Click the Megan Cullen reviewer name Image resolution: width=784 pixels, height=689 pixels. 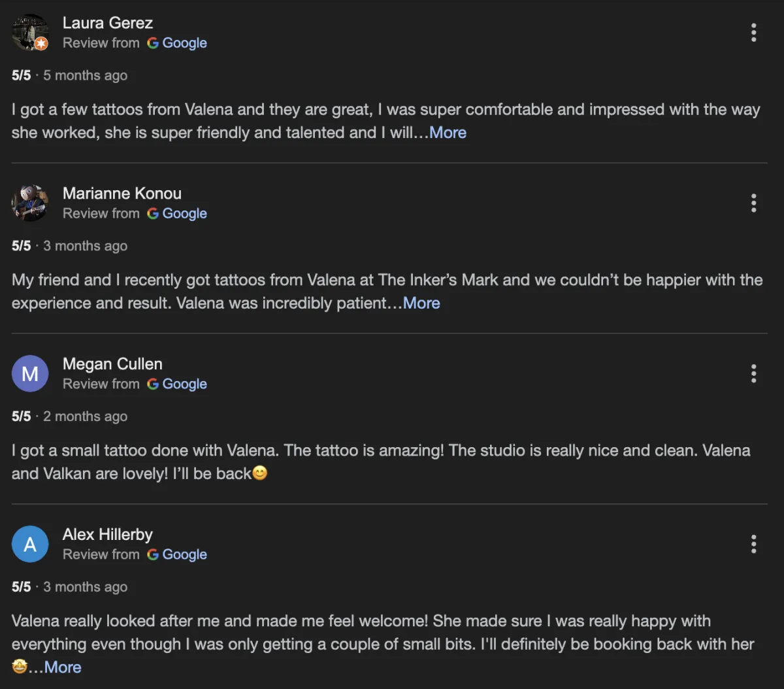[112, 364]
